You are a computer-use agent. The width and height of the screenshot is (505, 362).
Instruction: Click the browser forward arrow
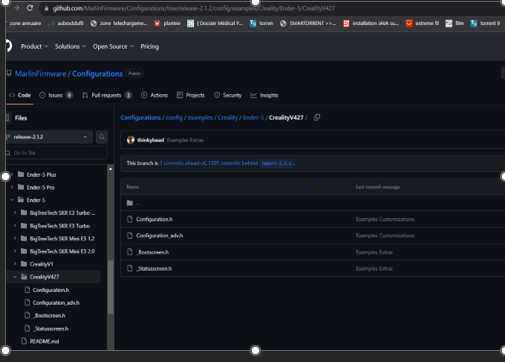point(16,8)
